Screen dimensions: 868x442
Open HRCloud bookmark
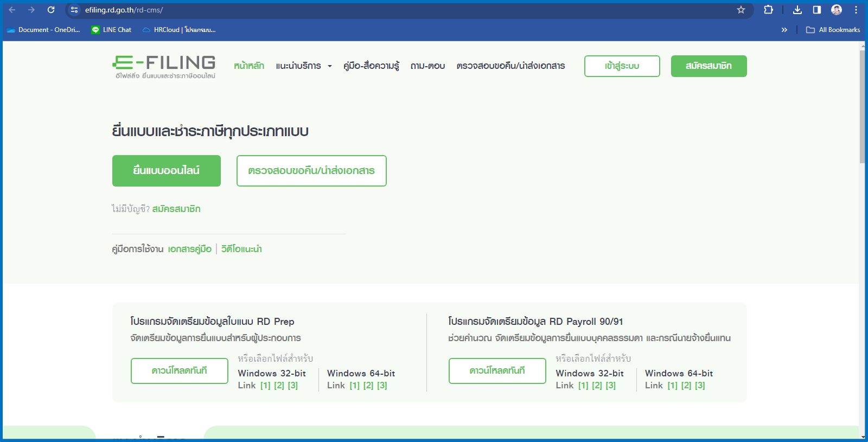[179, 30]
